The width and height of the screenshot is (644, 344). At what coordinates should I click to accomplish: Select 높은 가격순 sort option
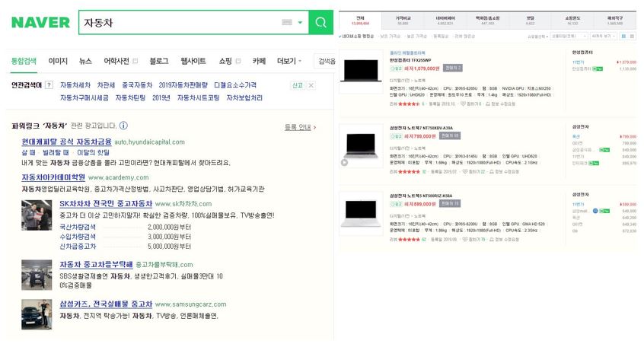point(416,36)
